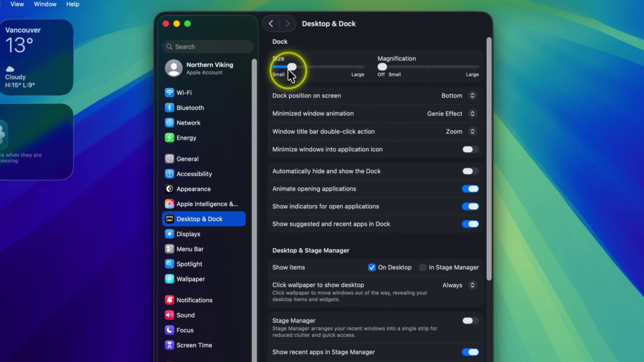Turn off Animate opening applications

(470, 189)
